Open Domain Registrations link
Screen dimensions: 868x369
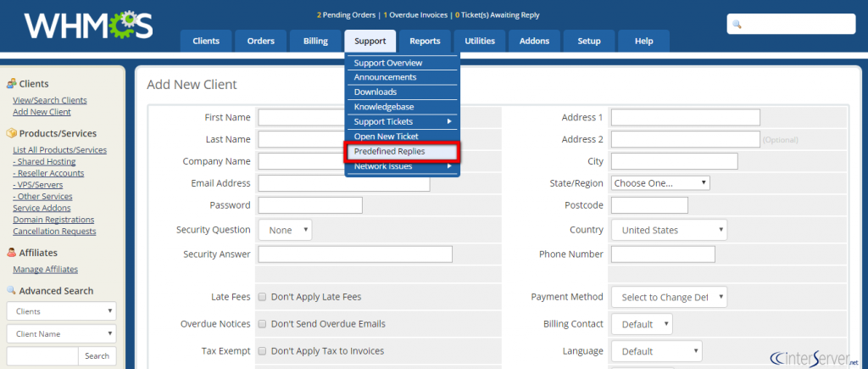click(x=53, y=220)
